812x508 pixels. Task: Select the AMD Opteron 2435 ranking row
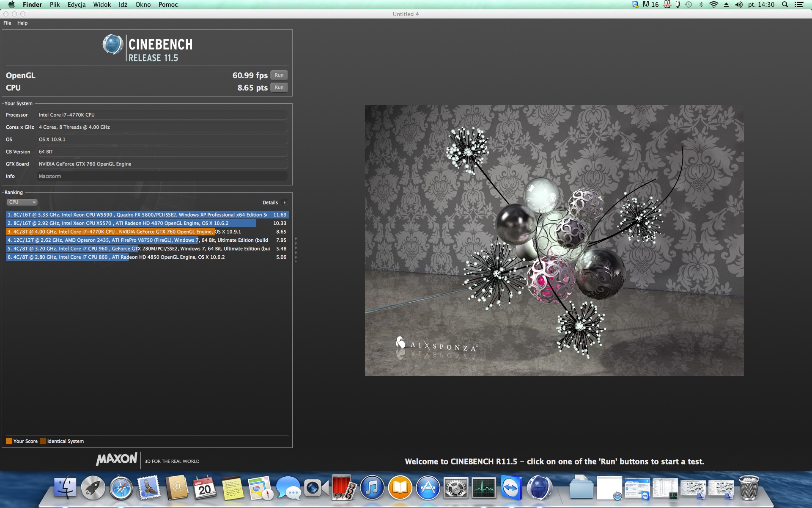(x=147, y=240)
